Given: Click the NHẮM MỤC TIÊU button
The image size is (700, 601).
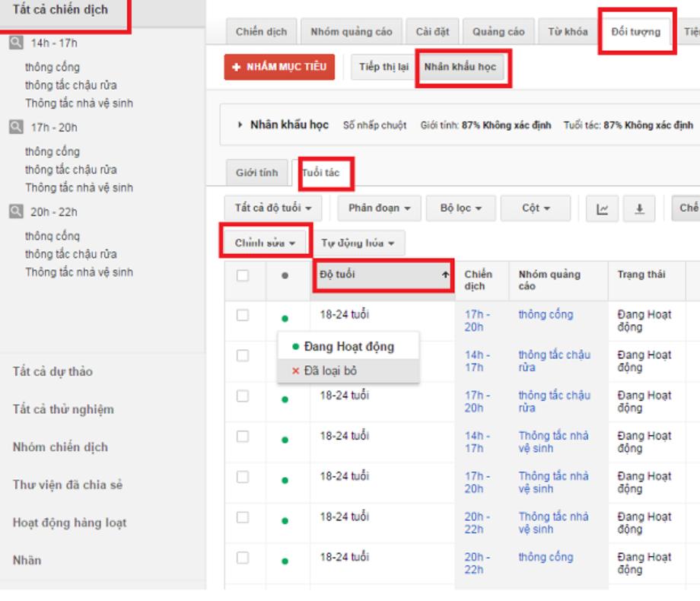Looking at the screenshot, I should (x=279, y=67).
